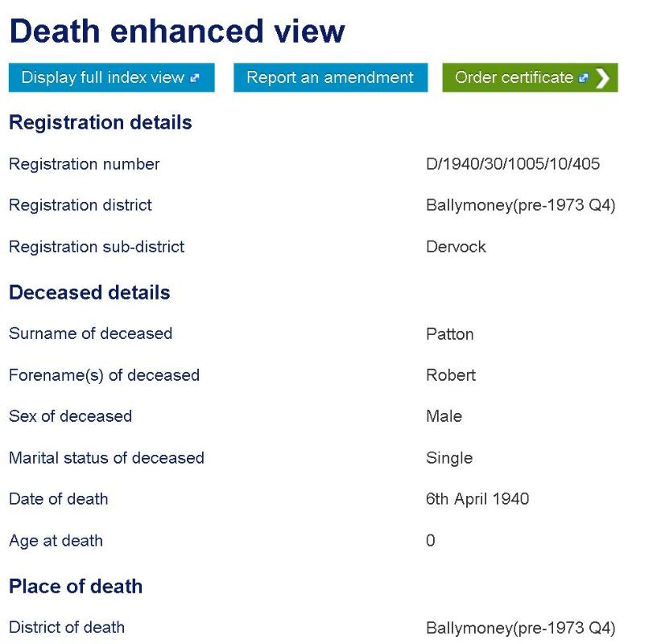Click external-link icon on Order certificate button
This screenshot has height=644, width=657.
point(581,78)
